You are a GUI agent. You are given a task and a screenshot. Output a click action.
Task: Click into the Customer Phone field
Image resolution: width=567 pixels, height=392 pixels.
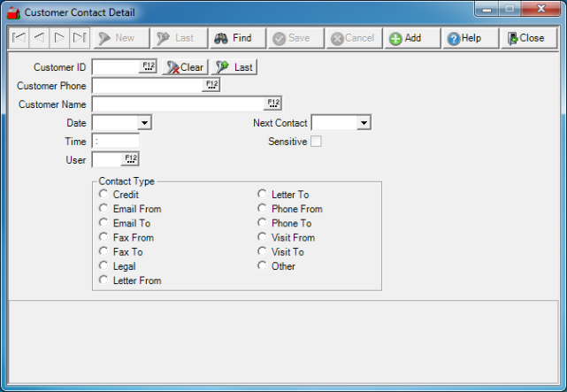click(147, 86)
